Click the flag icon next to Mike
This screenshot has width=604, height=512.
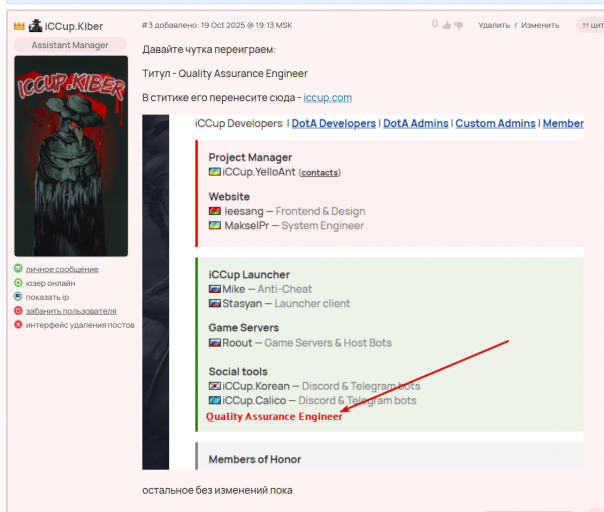click(x=215, y=289)
